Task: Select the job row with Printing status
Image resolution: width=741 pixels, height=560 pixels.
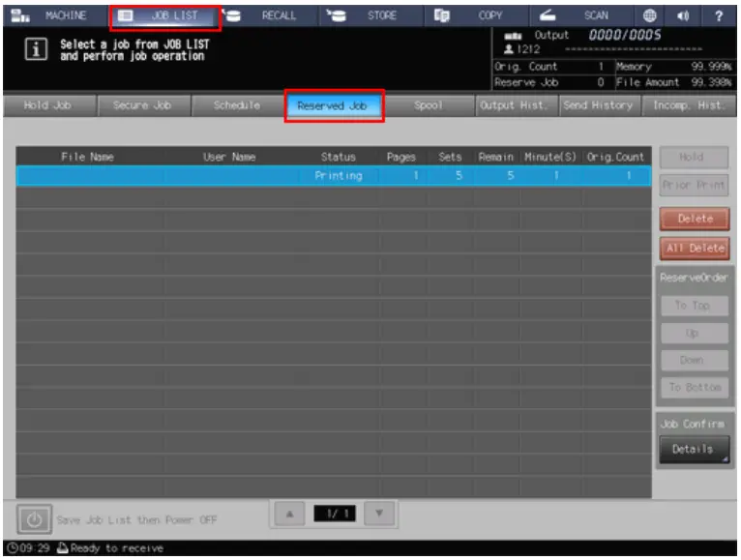Action: click(x=334, y=176)
